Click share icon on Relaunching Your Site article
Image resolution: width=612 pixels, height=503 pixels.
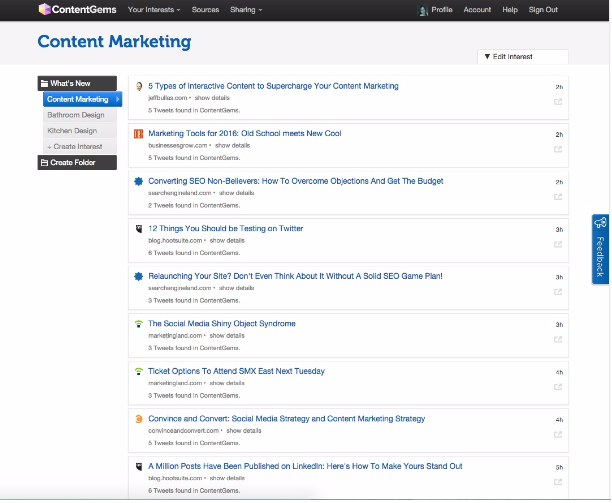558,292
